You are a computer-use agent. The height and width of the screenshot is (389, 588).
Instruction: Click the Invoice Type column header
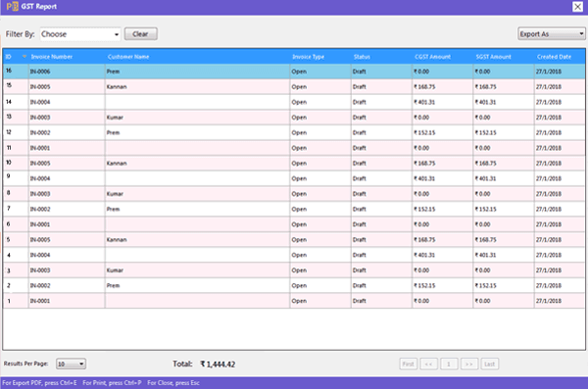pos(309,57)
